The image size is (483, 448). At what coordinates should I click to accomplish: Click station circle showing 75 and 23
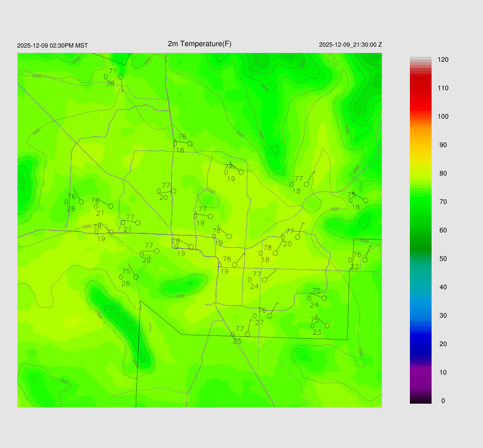pyautogui.click(x=327, y=325)
